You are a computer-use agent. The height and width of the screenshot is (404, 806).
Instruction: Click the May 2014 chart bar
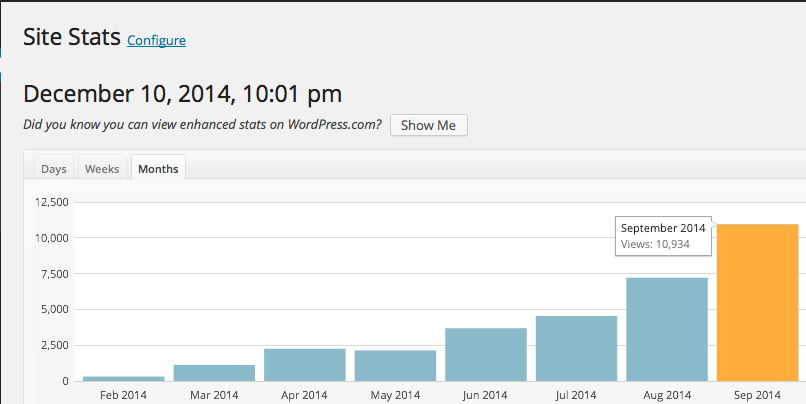(395, 366)
